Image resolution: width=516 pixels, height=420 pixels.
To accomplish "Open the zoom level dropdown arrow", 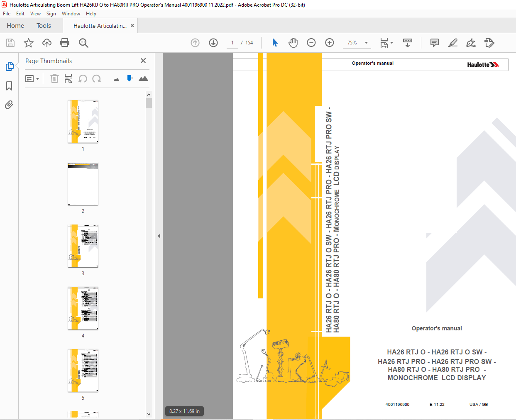I will point(366,43).
